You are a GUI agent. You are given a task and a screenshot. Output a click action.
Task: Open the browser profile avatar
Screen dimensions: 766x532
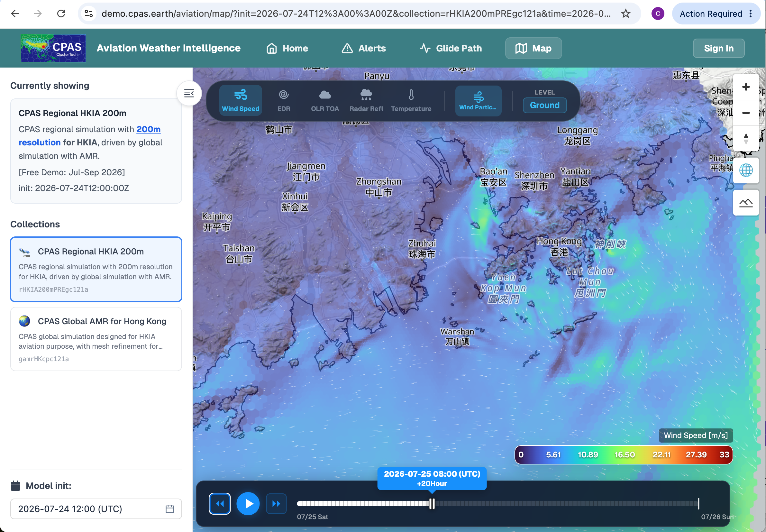[x=657, y=14]
